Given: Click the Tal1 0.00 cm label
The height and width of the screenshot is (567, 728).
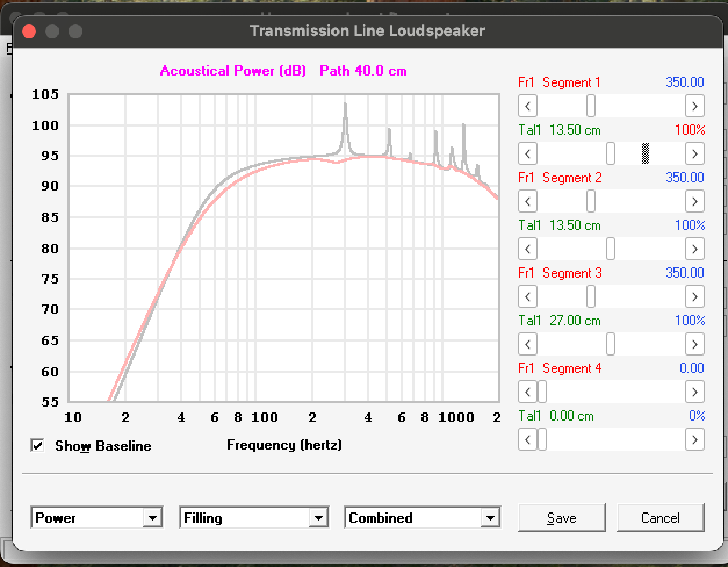Looking at the screenshot, I should (556, 416).
